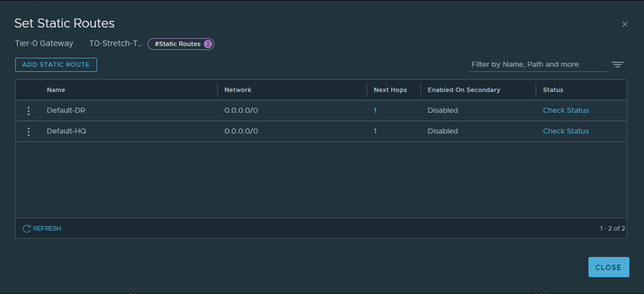Check Status of the Default-DR route
The width and height of the screenshot is (644, 294).
tap(565, 111)
